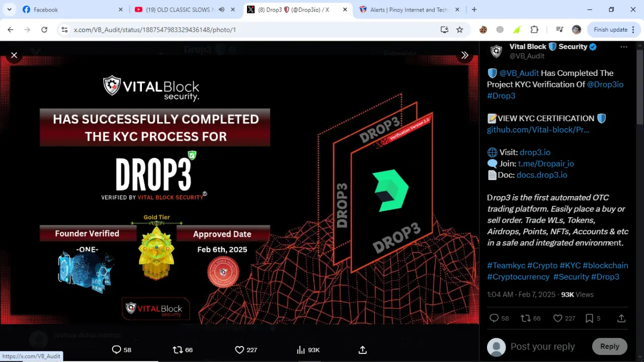
Task: Open github.com/Vital-block link
Action: (x=538, y=130)
